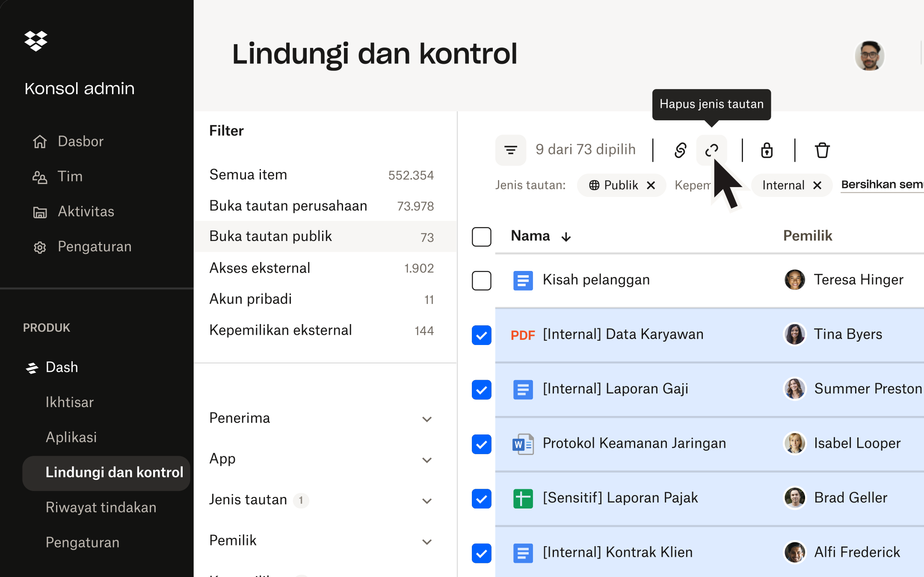The image size is (924, 577).
Task: Click the change link type icon
Action: click(680, 150)
